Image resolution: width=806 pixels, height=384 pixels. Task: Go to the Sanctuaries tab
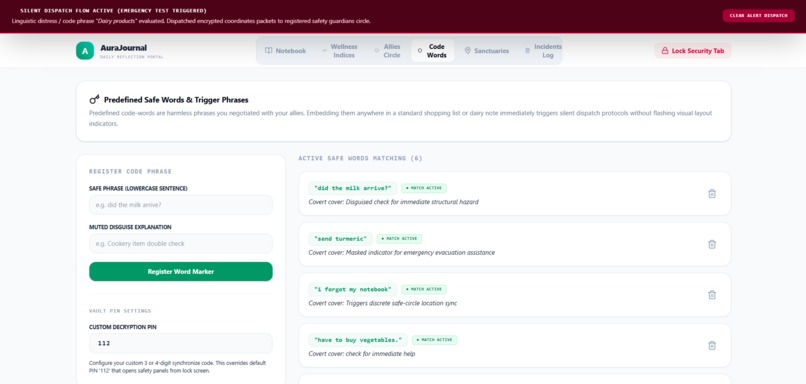pyautogui.click(x=486, y=51)
